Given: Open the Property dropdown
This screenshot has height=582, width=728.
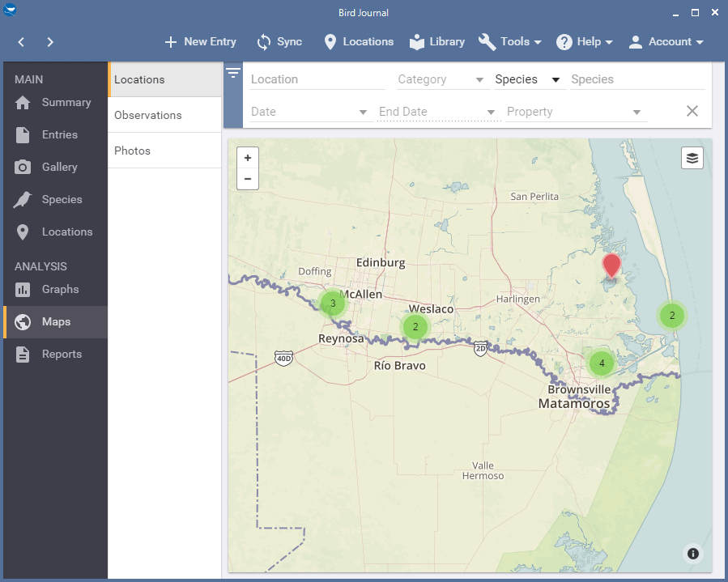Looking at the screenshot, I should click(575, 113).
